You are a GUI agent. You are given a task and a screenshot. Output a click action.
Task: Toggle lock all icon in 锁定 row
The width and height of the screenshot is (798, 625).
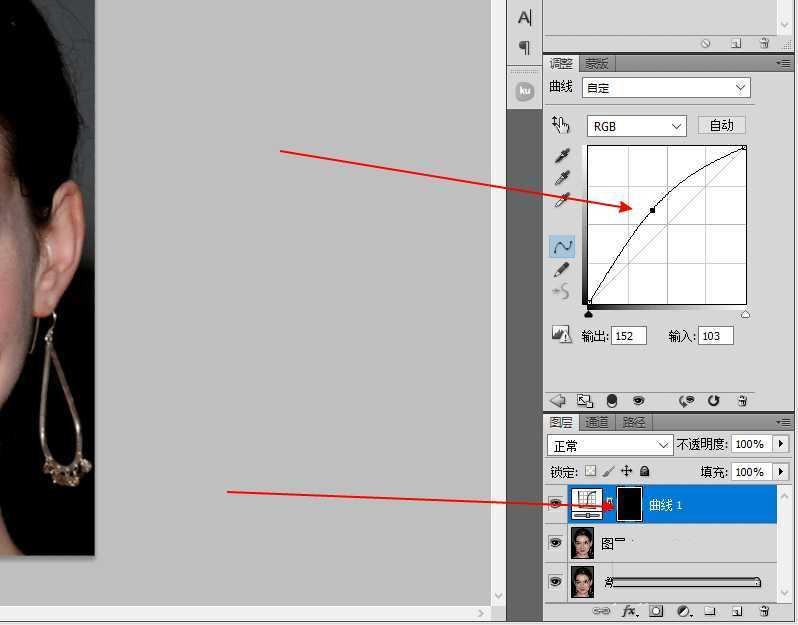point(645,471)
